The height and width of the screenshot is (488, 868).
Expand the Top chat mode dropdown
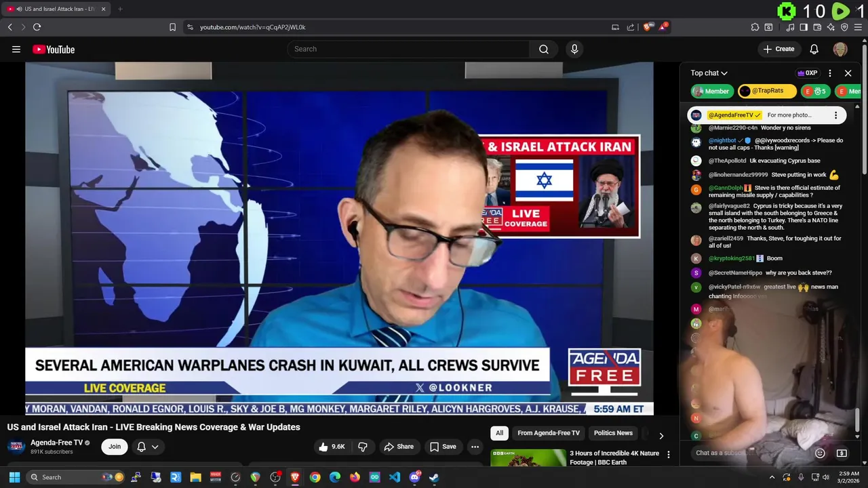[709, 73]
